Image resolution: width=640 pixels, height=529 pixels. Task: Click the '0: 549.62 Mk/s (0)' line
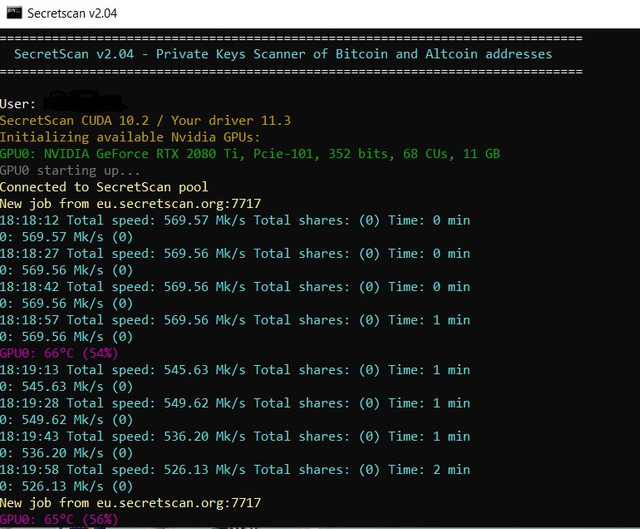point(67,420)
